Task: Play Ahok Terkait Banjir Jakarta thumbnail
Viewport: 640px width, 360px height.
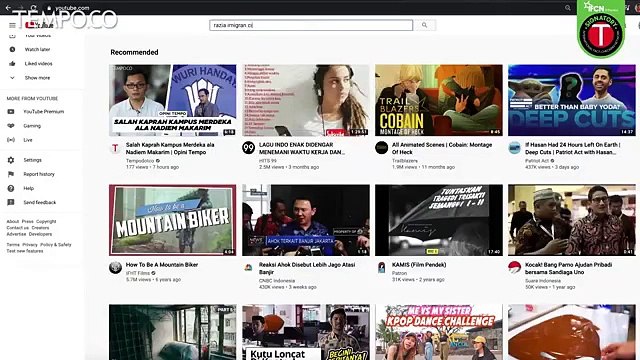Action: (306, 220)
